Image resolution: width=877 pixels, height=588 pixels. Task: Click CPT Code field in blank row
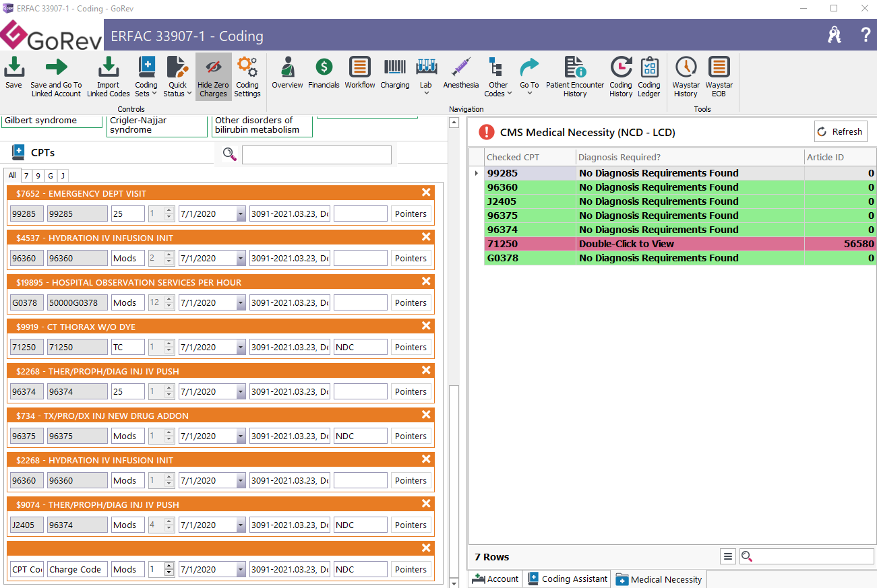point(27,569)
